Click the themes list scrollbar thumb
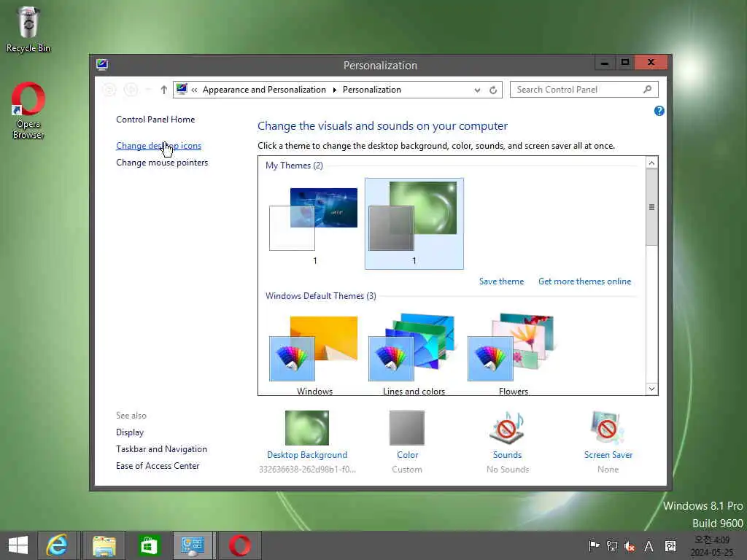Screen dimensions: 747x560 pyautogui.click(x=651, y=207)
